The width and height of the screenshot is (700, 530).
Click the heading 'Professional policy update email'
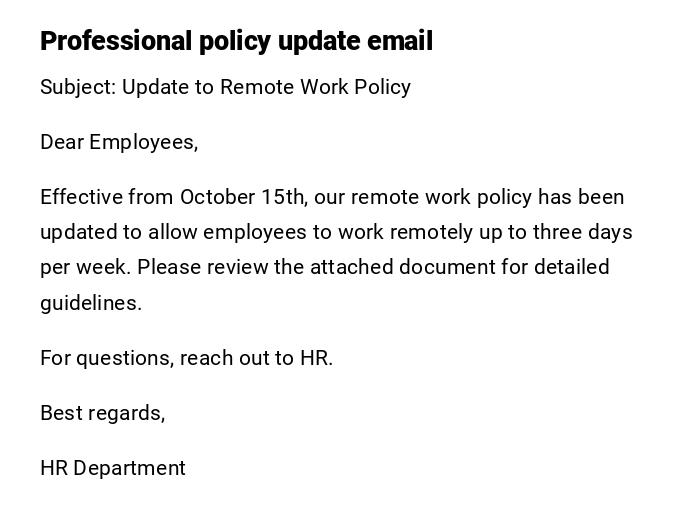click(x=236, y=41)
